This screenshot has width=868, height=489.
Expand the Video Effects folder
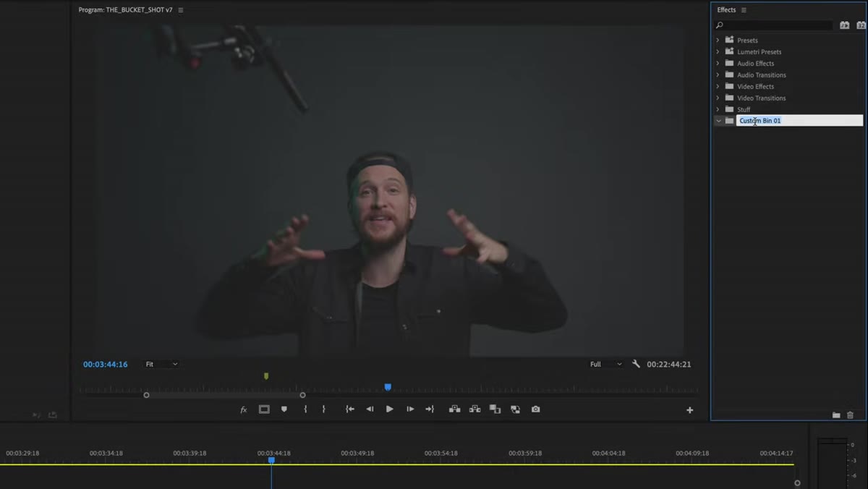pos(718,87)
